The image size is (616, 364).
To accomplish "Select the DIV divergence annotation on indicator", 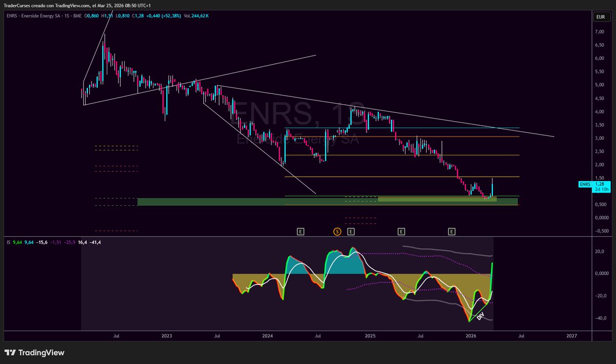I will tap(479, 317).
